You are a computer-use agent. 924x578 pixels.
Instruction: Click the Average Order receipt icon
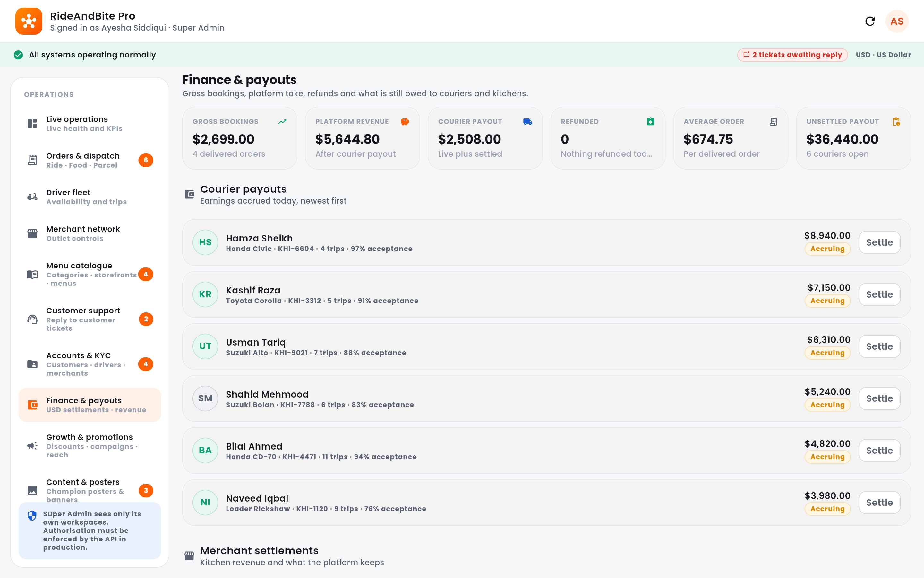coord(773,122)
